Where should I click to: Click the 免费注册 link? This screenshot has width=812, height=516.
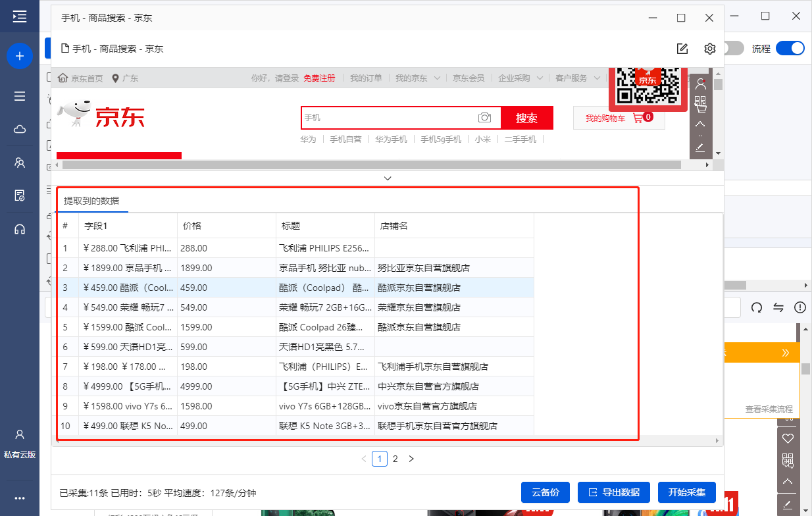tap(319, 78)
